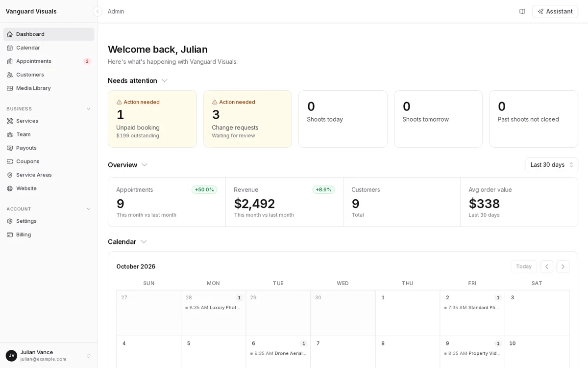This screenshot has height=368, width=588.
Task: Open the Assistant panel
Action: point(555,11)
